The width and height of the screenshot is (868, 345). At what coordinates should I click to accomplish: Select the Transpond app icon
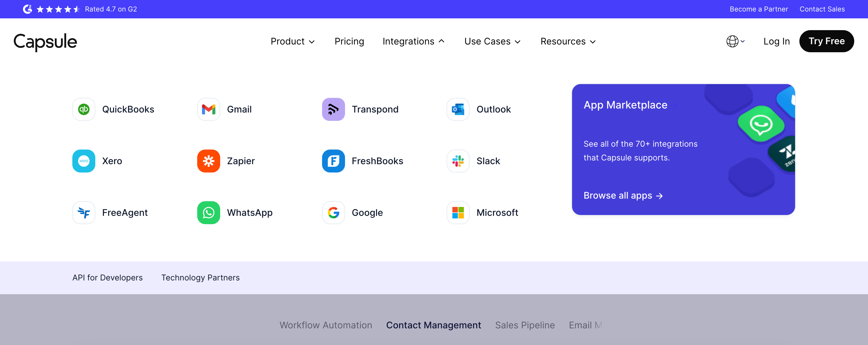[x=333, y=109]
